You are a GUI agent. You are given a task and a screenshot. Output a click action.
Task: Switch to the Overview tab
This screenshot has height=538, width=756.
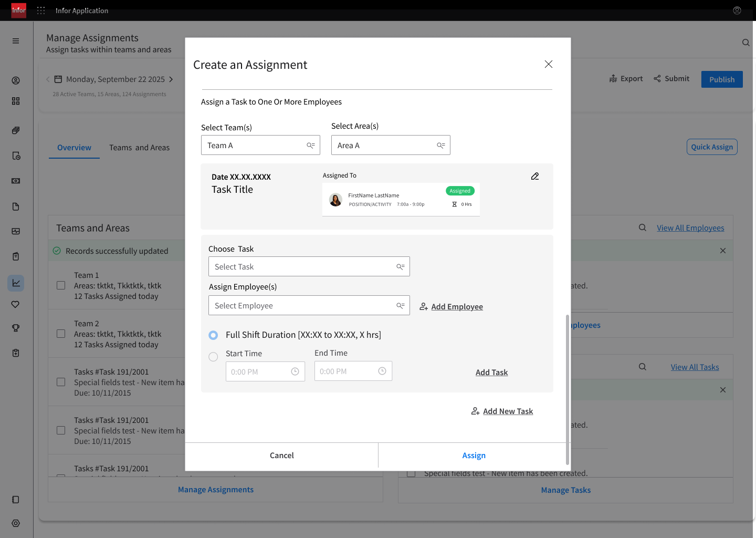[74, 148]
